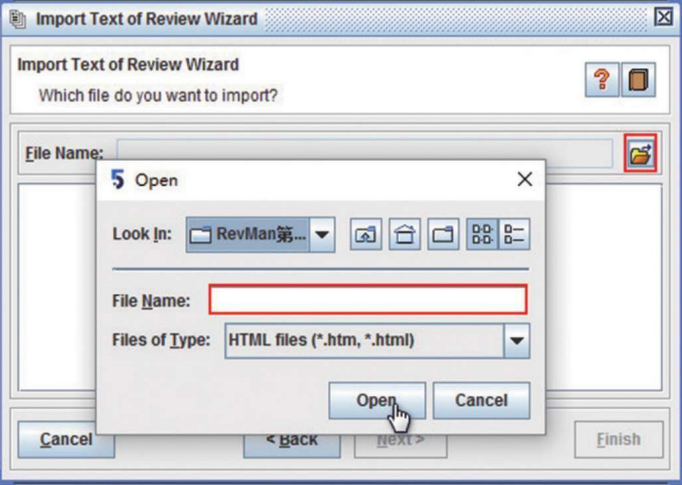The image size is (682, 485).
Task: Close the Open dialog with X
Action: coord(525,180)
